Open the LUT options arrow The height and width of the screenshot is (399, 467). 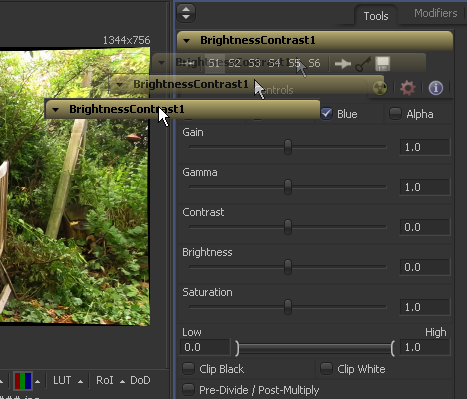80,382
